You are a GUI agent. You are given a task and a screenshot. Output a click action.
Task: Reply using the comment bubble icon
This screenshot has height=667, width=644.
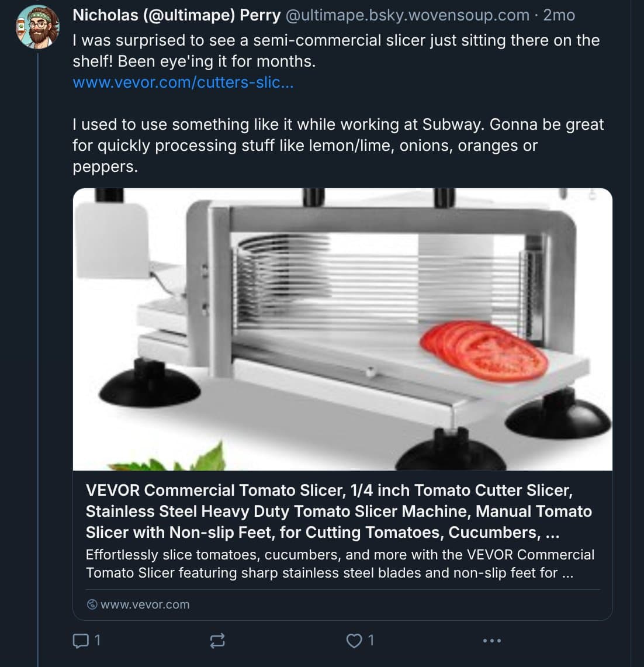[x=79, y=641]
